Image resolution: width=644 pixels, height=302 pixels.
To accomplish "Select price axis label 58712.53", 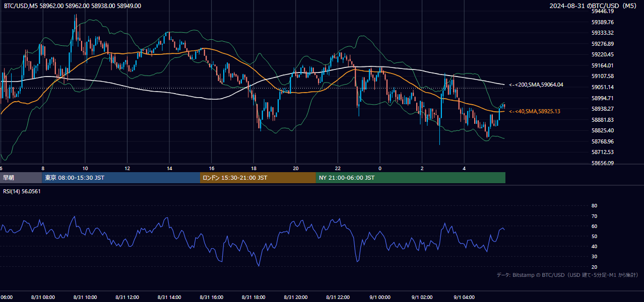I will pos(602,152).
